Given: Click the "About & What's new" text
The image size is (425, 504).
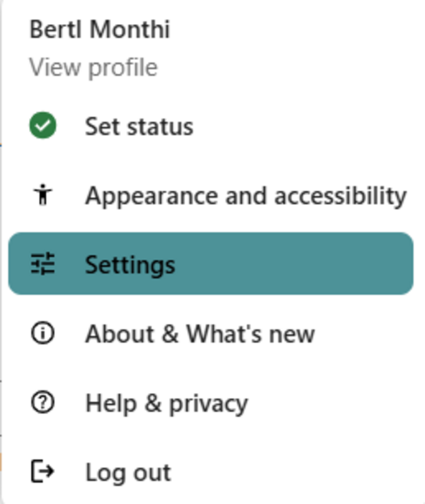Looking at the screenshot, I should 200,334.
